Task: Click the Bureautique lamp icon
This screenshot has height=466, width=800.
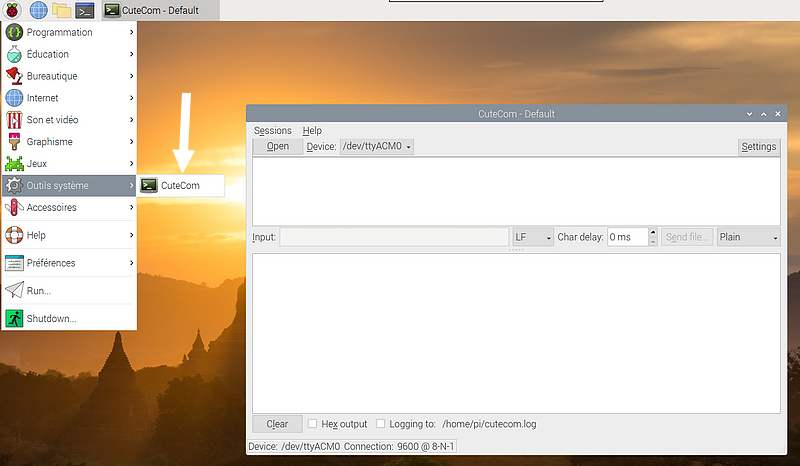Action: (x=14, y=76)
